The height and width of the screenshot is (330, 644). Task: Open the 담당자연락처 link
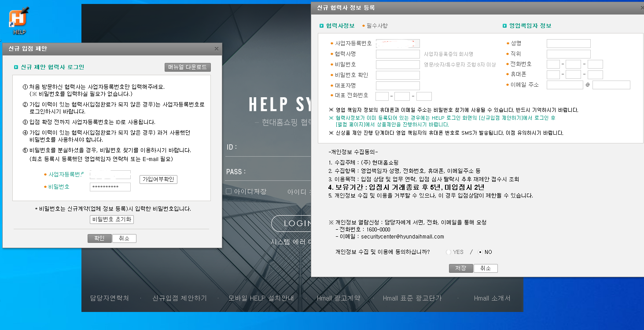(109, 298)
